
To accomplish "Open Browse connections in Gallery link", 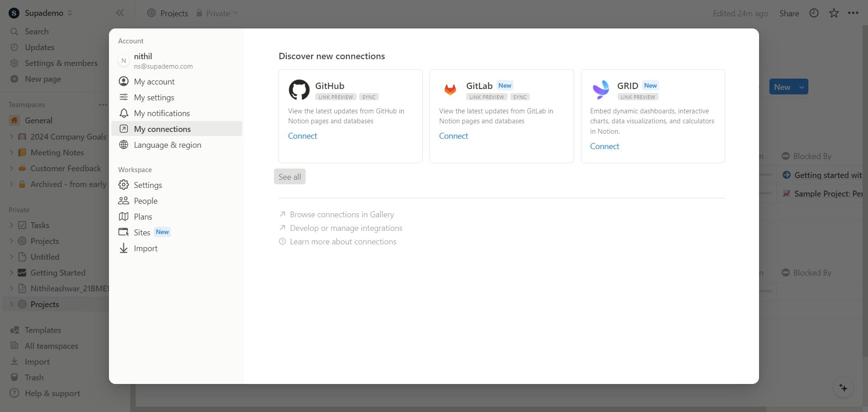I will point(341,215).
